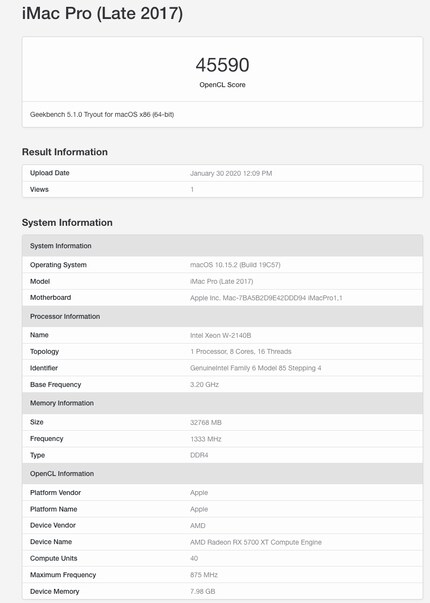Image resolution: width=430 pixels, height=603 pixels.
Task: Click the System Information main heading
Action: pos(67,223)
